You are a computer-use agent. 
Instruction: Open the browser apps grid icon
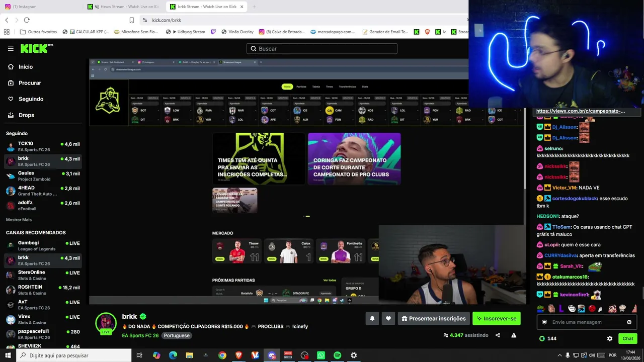click(7, 32)
